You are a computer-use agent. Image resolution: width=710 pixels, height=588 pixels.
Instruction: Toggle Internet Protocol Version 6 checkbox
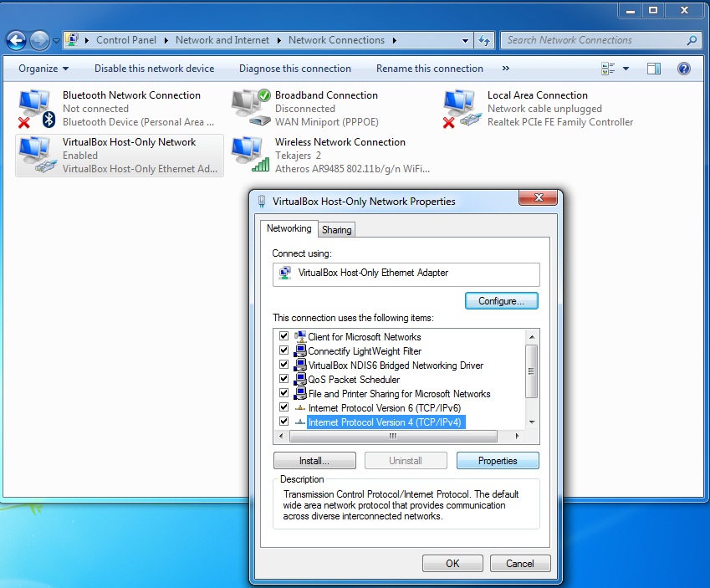coord(283,406)
